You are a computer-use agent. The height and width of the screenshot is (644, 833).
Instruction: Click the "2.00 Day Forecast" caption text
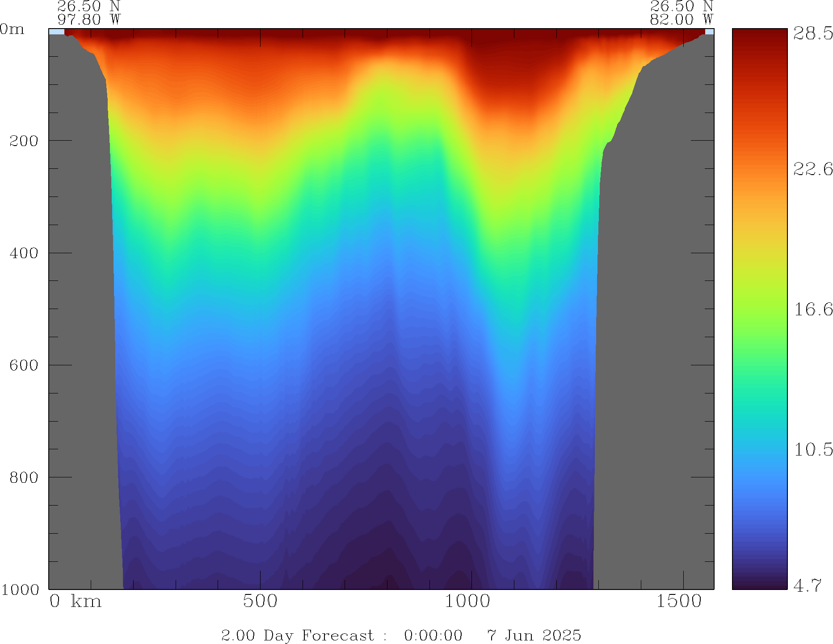(297, 636)
